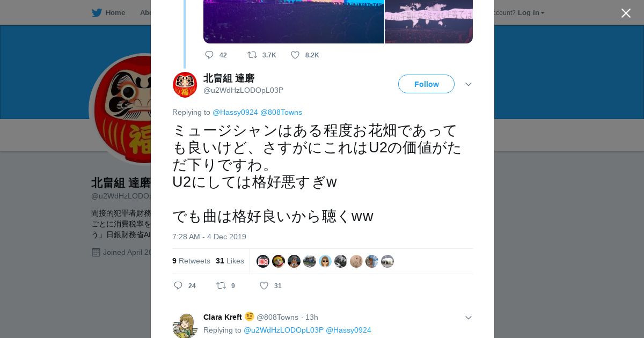Like the main tweet with 31 likes
Viewport: 644px width, 338px height.
[x=264, y=285]
